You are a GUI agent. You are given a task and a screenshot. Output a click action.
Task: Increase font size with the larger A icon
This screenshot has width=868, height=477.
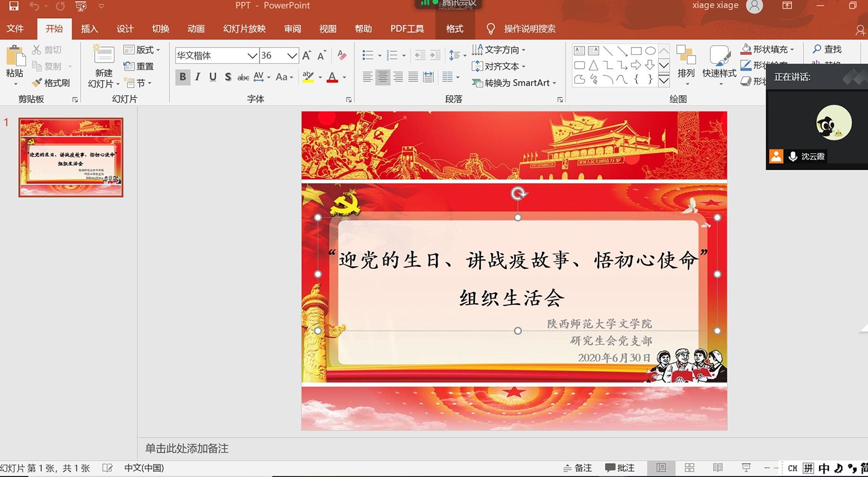(x=307, y=55)
